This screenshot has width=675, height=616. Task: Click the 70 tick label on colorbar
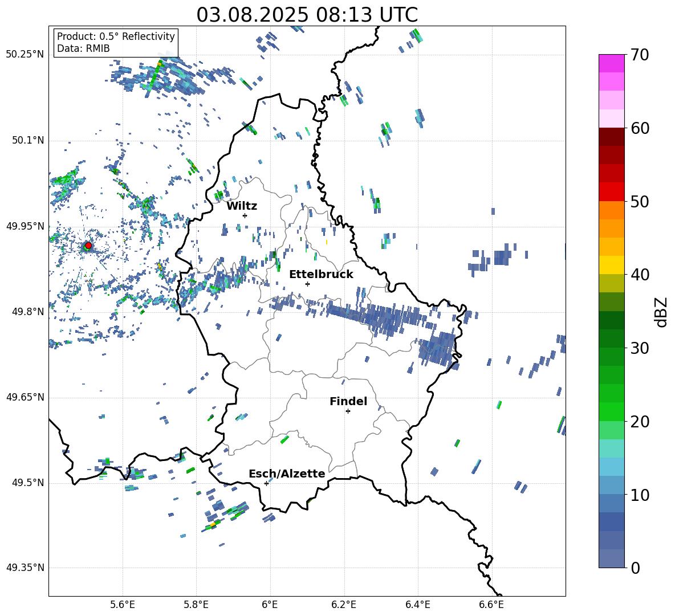click(x=639, y=55)
